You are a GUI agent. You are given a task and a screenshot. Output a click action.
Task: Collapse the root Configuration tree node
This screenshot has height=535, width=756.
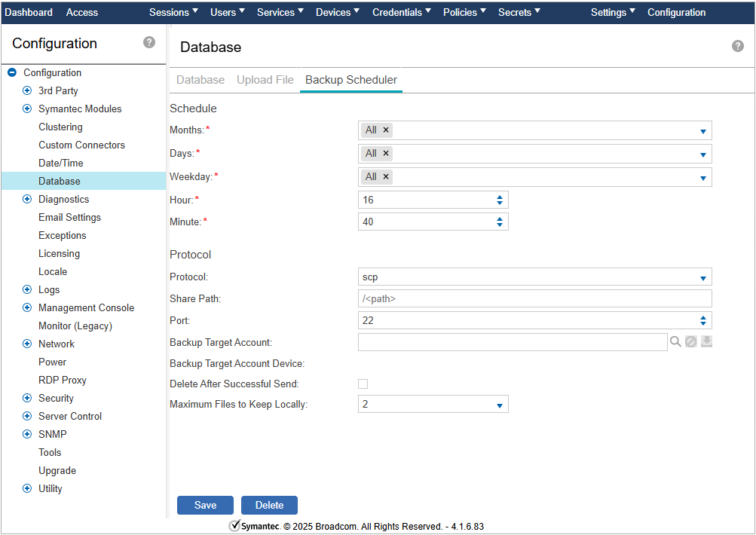pyautogui.click(x=12, y=73)
